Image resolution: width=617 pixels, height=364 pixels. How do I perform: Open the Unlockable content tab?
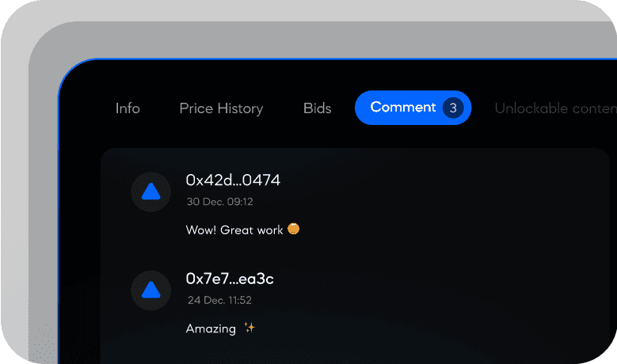click(x=555, y=108)
